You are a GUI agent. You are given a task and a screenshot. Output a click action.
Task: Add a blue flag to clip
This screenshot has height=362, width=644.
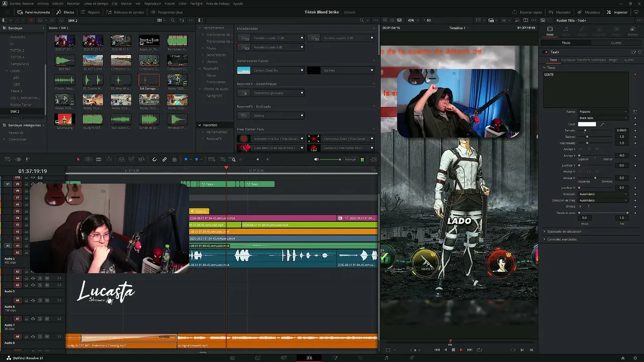point(186,159)
